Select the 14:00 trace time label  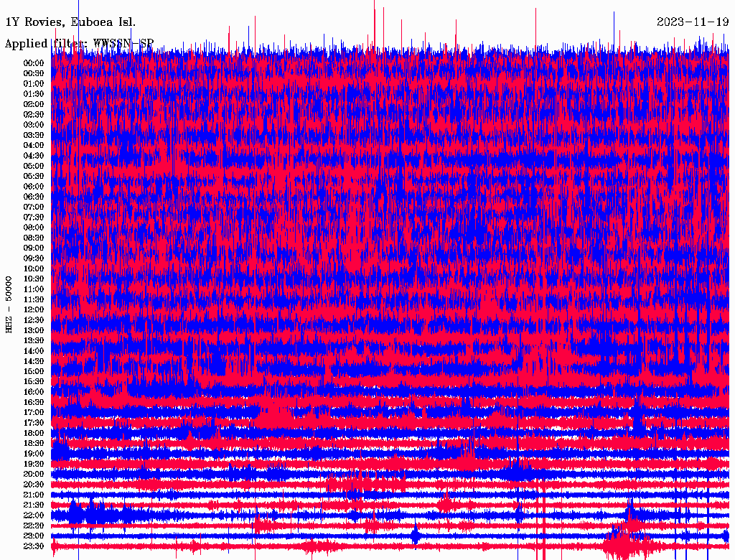(x=33, y=350)
